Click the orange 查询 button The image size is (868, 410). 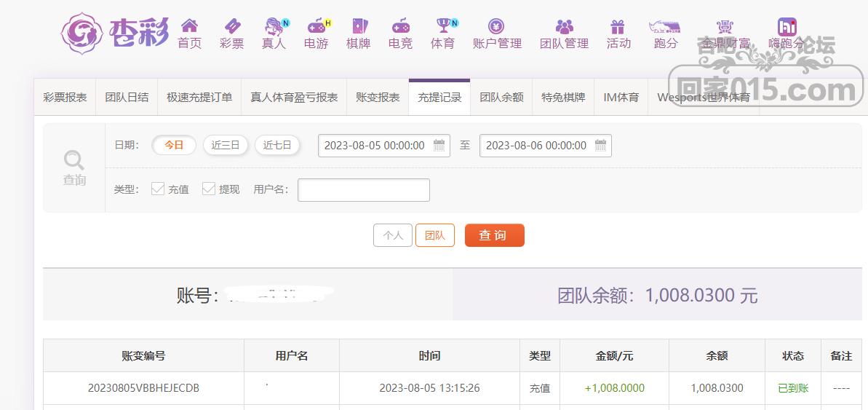coord(494,235)
